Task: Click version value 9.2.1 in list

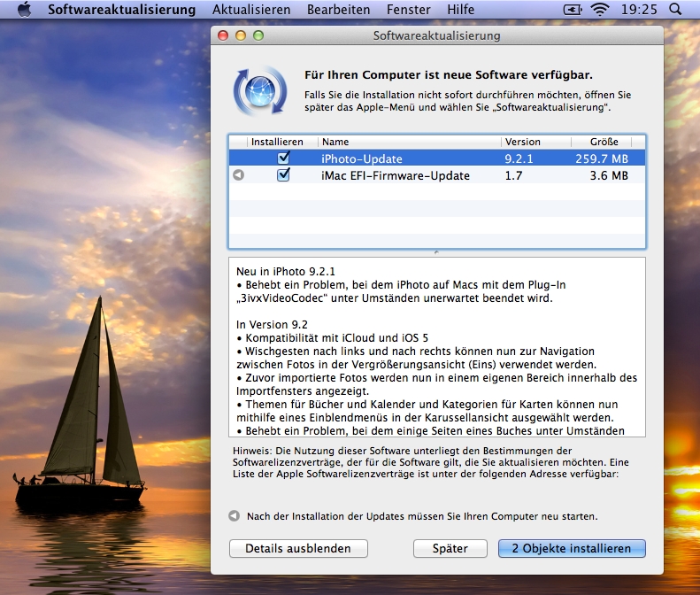Action: click(519, 158)
